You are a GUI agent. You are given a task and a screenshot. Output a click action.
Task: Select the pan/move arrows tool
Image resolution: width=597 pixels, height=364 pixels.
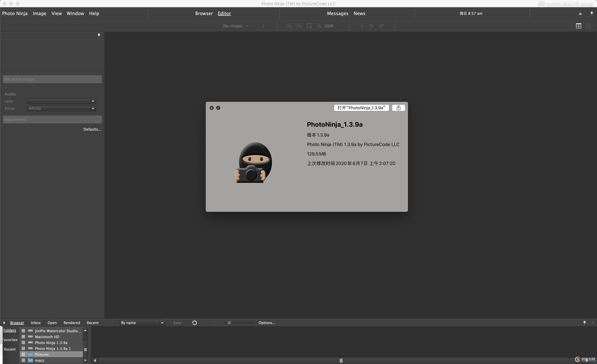[x=362, y=26]
